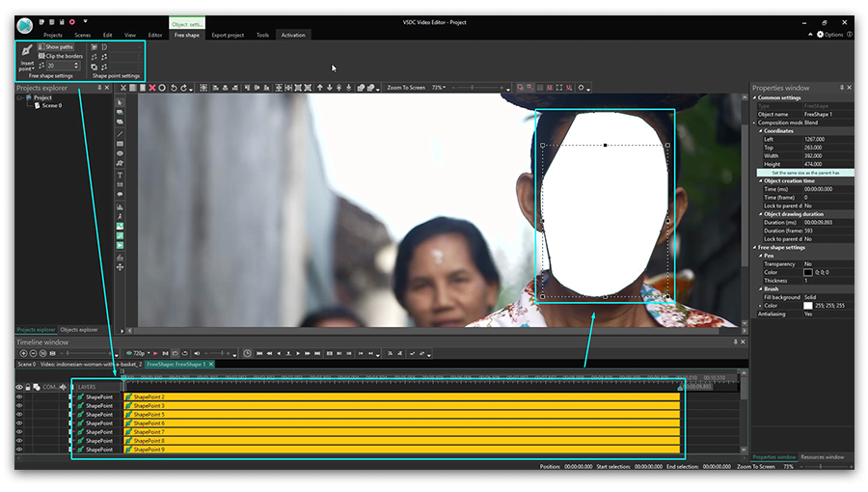The height and width of the screenshot is (492, 868).
Task: Toggle visibility eye for ShapePoint 8 layer
Action: point(19,441)
